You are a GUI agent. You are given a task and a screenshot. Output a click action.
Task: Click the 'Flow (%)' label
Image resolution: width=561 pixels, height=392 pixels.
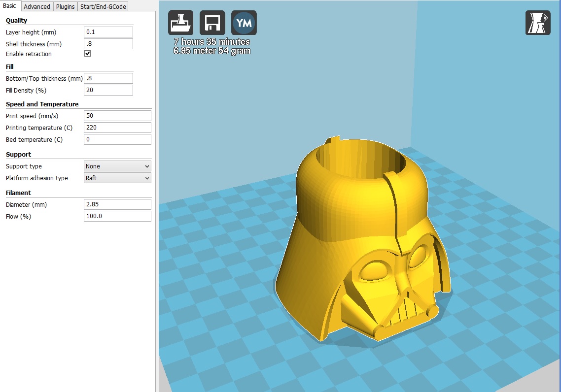[18, 217]
